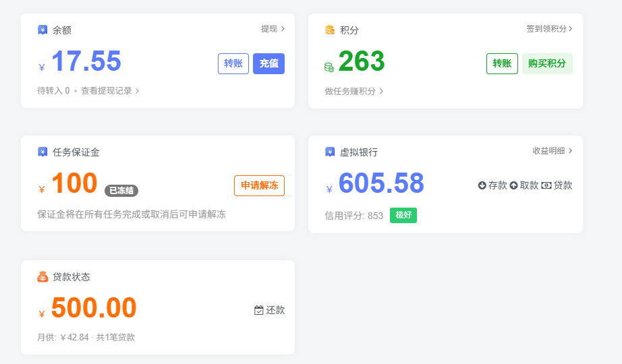Click the balance wallet icon beside 余额
Image resolution: width=622 pixels, height=364 pixels.
tap(43, 30)
